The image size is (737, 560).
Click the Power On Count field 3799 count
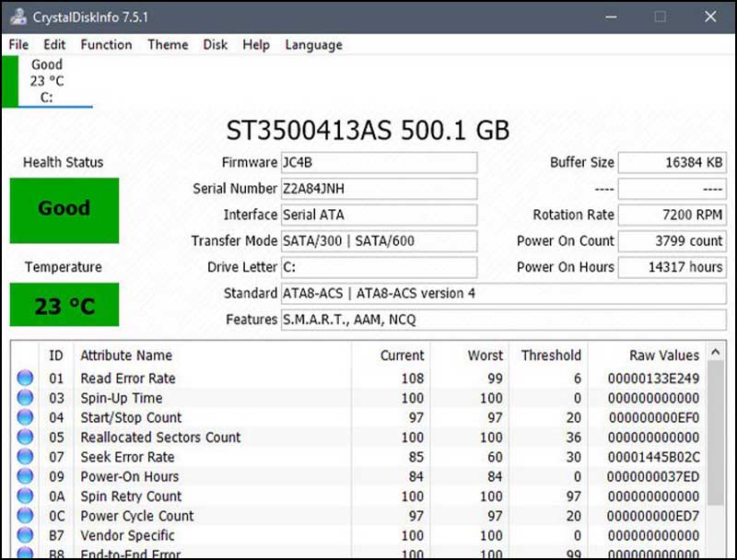pos(673,241)
